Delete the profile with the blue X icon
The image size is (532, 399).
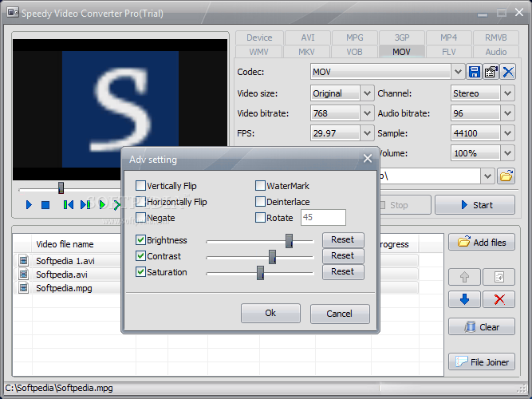pyautogui.click(x=508, y=72)
